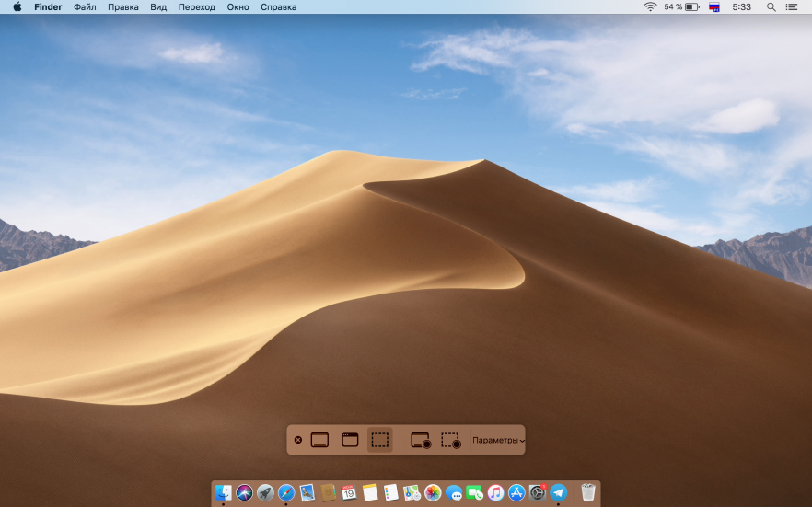Image resolution: width=812 pixels, height=507 pixels.
Task: Open System Preferences from the Dock
Action: (x=538, y=492)
